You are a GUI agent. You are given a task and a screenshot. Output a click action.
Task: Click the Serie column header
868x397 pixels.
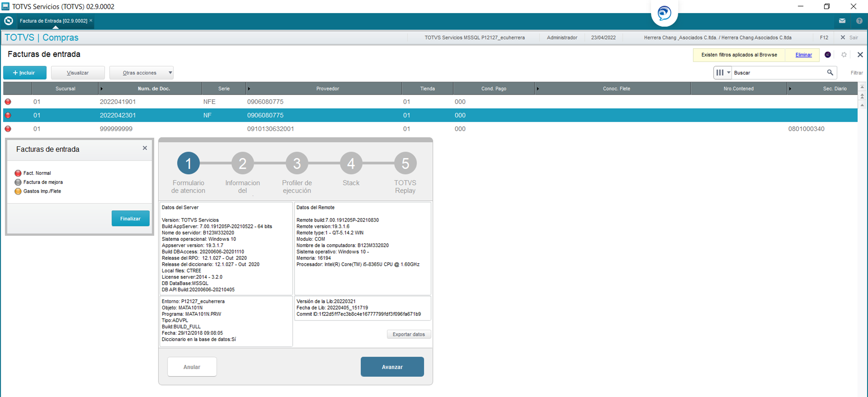pos(224,88)
